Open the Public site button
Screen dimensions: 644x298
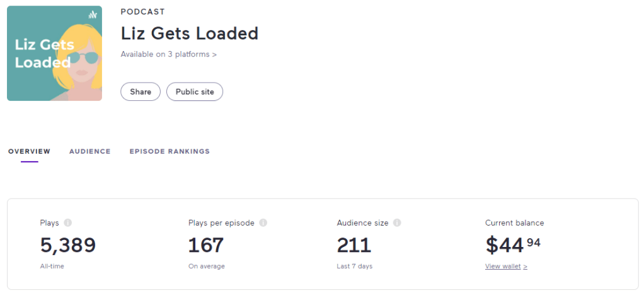[195, 92]
